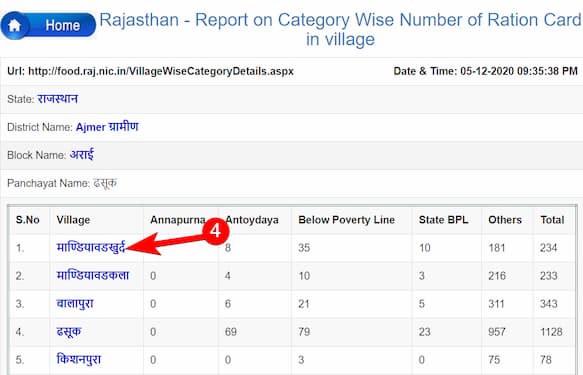Click district name Ajmer ग्रामीण
583x375 pixels.
click(107, 127)
